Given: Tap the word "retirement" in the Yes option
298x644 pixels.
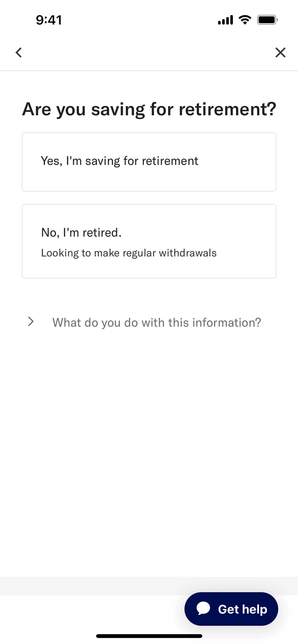Looking at the screenshot, I should [170, 161].
